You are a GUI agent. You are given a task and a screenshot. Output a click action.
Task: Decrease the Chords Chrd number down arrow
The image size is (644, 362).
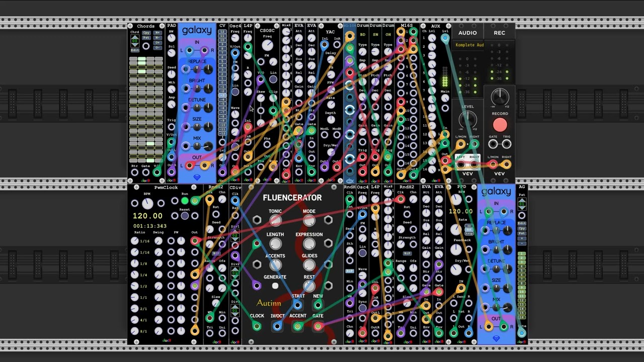tap(135, 46)
